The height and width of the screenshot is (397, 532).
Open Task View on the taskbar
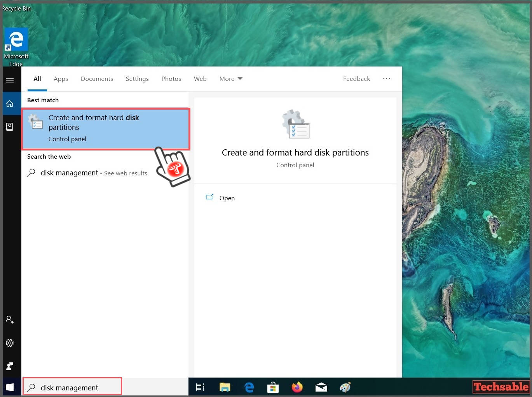[200, 387]
